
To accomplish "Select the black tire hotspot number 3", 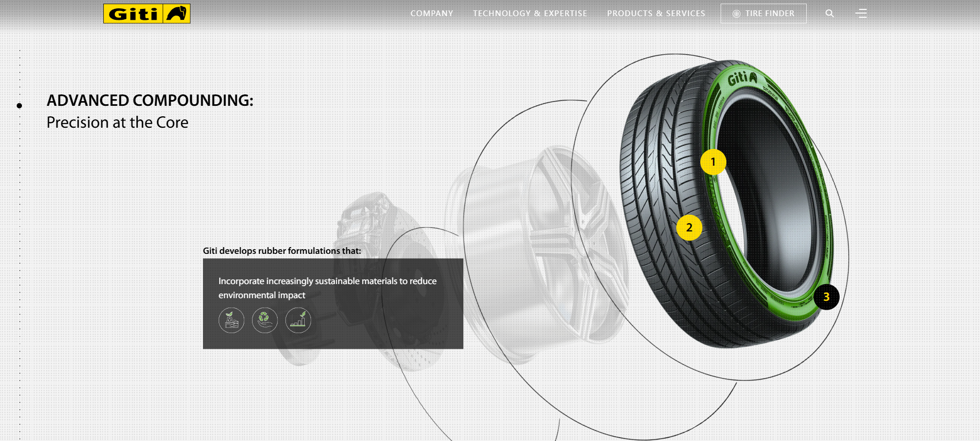I will pyautogui.click(x=826, y=297).
